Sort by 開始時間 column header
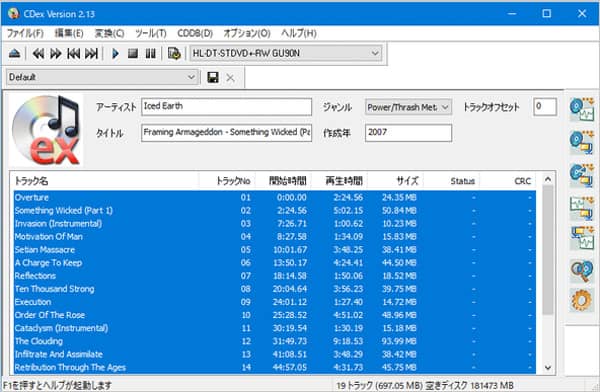The height and width of the screenshot is (392, 600). coord(283,181)
